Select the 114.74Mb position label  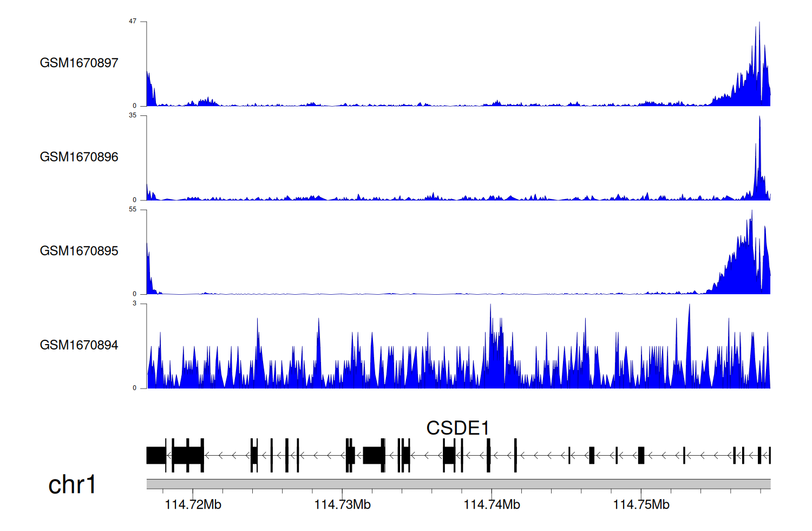point(492,505)
